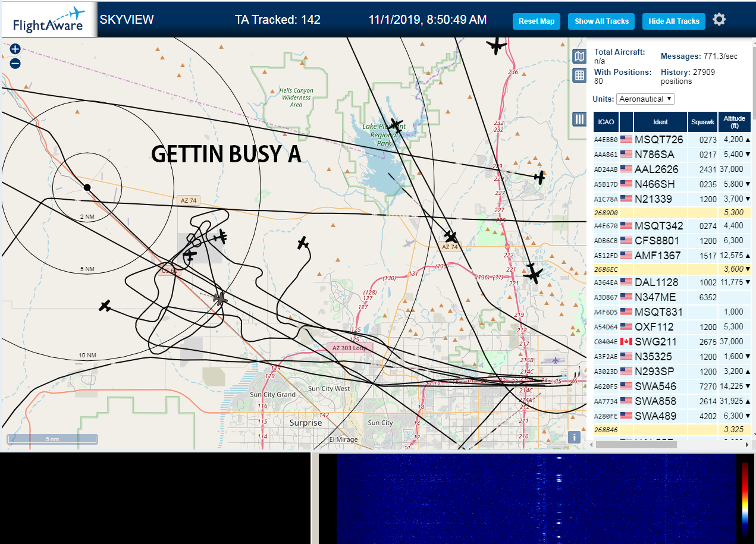Screen dimensions: 756x544
Task: Select aircraft row DAL1128
Action: point(672,282)
